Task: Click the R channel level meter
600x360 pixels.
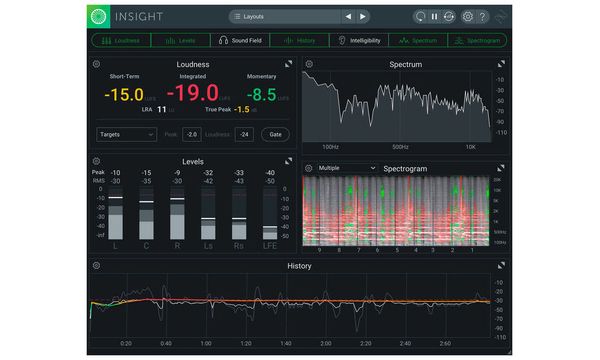Action: click(177, 213)
